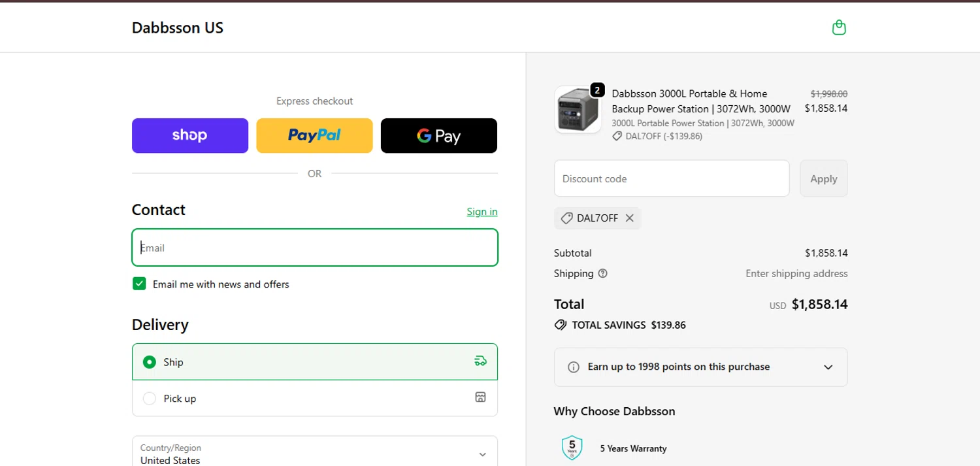The height and width of the screenshot is (466, 980).
Task: Click the discount tag icon under product name
Action: pyautogui.click(x=617, y=137)
